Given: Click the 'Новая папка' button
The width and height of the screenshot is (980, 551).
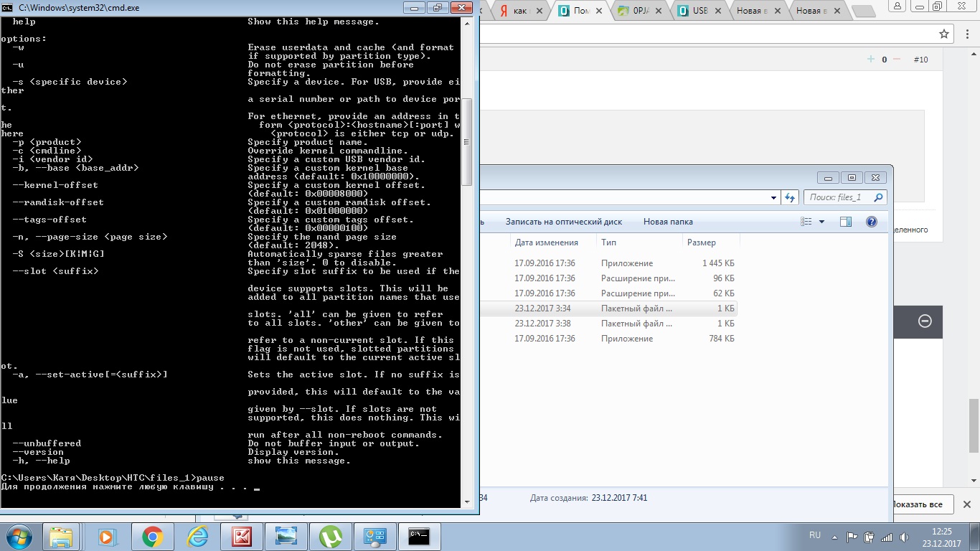Looking at the screenshot, I should pyautogui.click(x=668, y=222).
